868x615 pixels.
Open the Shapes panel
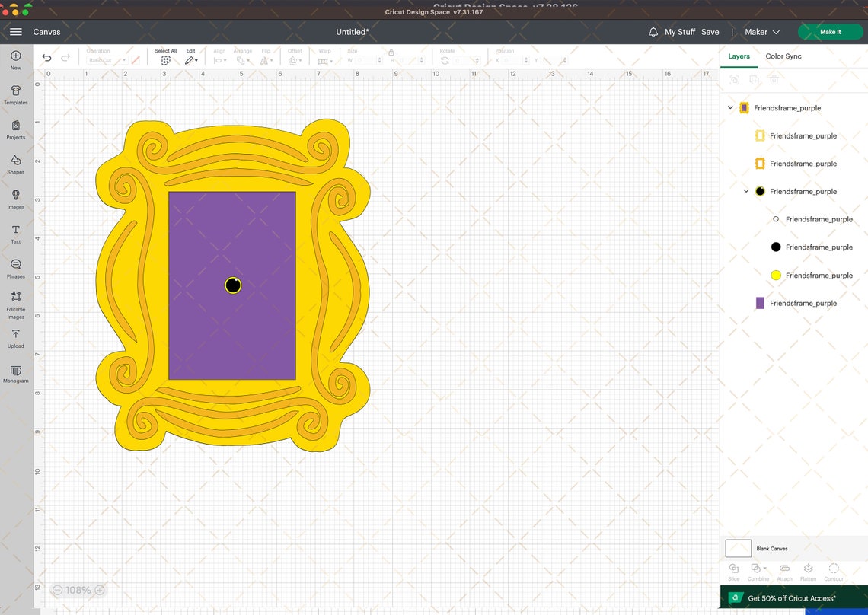(x=15, y=164)
